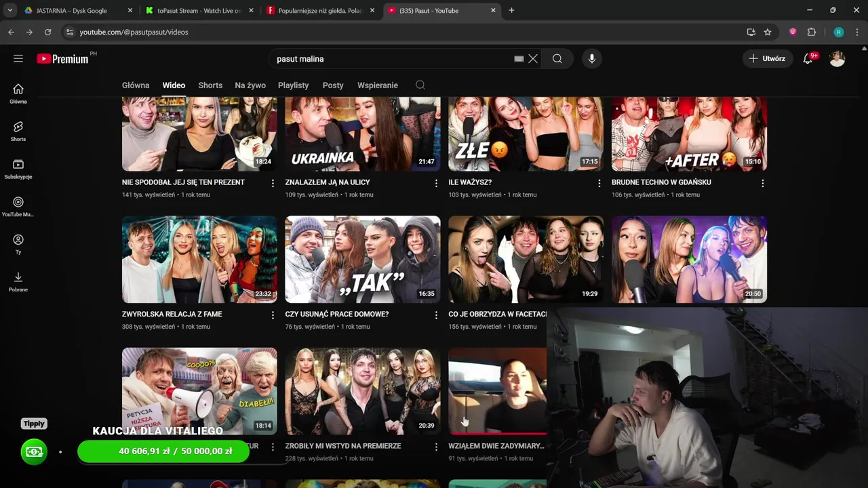Select the Wideo channel tab

(x=174, y=85)
